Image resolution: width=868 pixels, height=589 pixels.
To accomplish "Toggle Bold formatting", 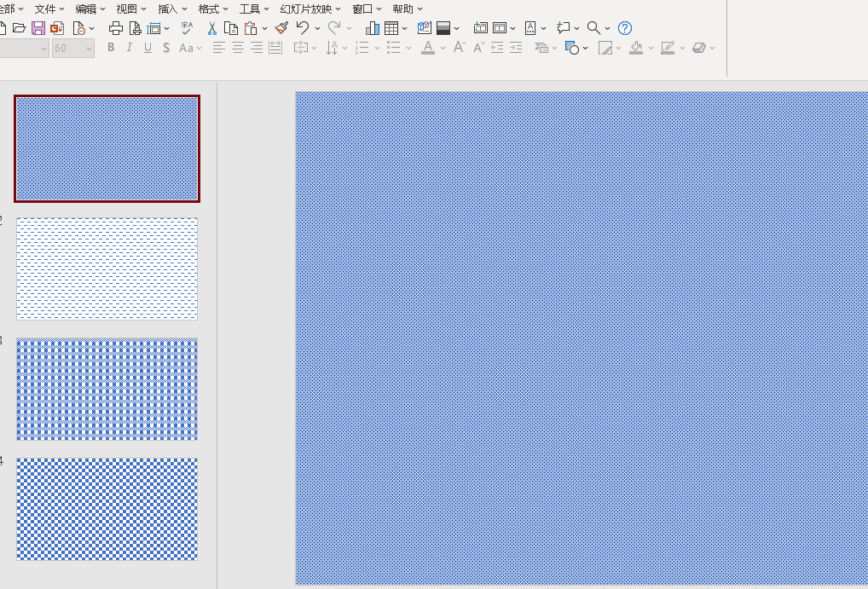I will pyautogui.click(x=111, y=49).
